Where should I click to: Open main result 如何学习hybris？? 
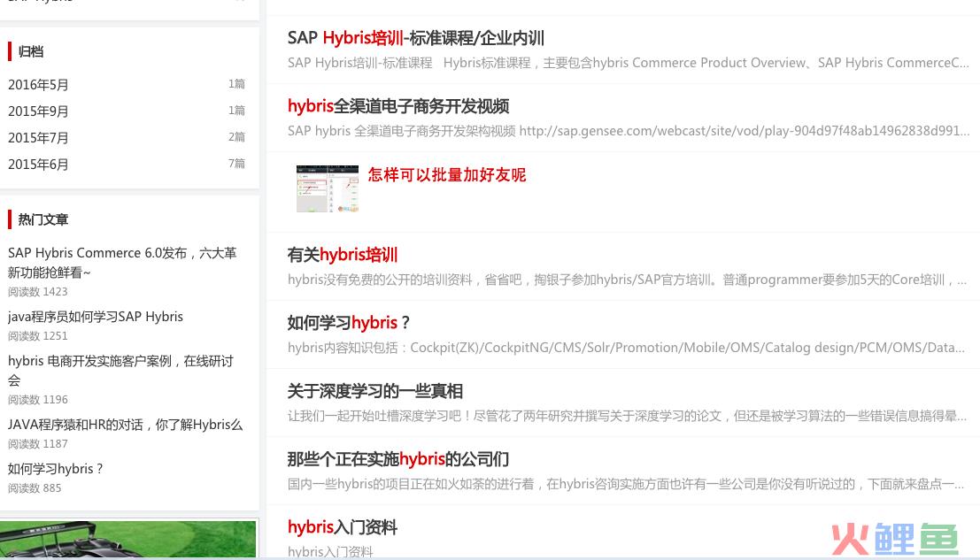click(349, 323)
